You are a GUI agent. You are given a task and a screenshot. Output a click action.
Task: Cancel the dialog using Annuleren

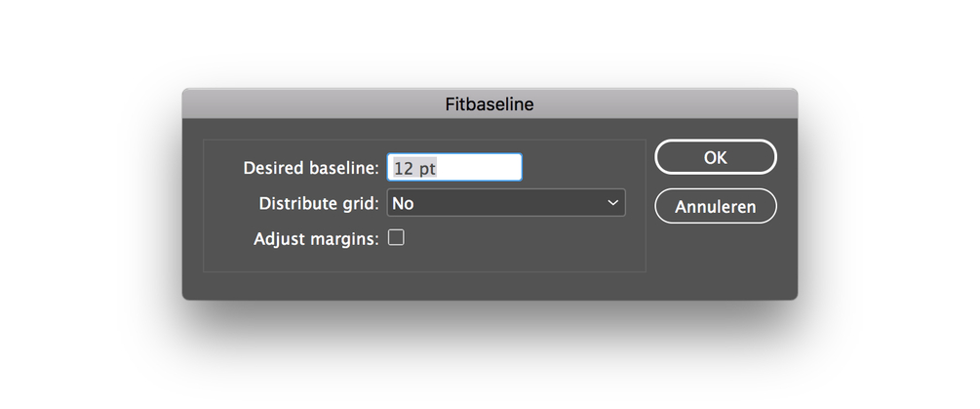[x=715, y=206]
